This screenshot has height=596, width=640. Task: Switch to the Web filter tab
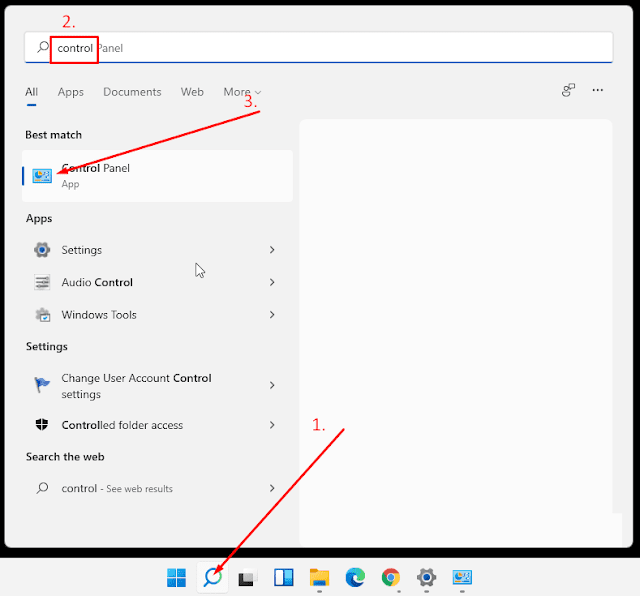pos(192,92)
